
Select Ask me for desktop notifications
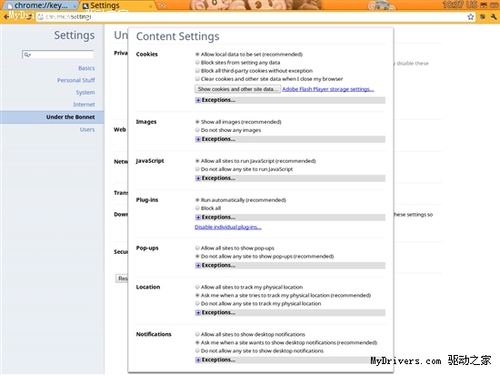(x=197, y=342)
